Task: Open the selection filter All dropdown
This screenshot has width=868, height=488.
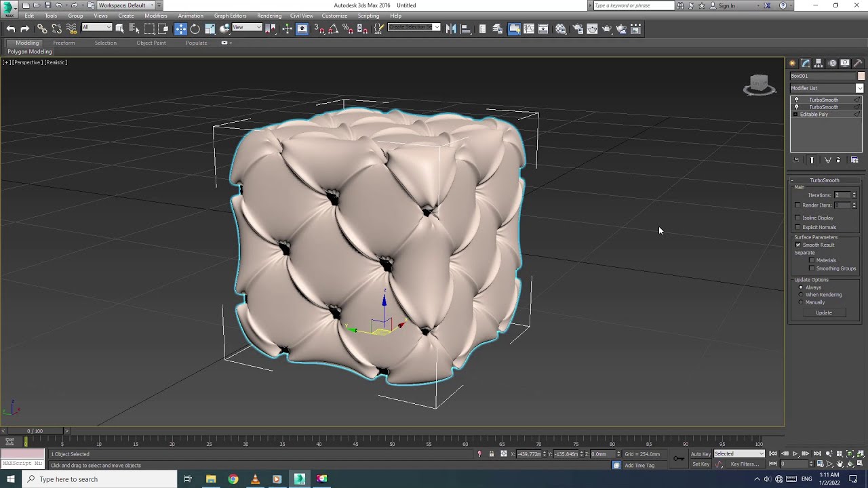Action: click(96, 27)
